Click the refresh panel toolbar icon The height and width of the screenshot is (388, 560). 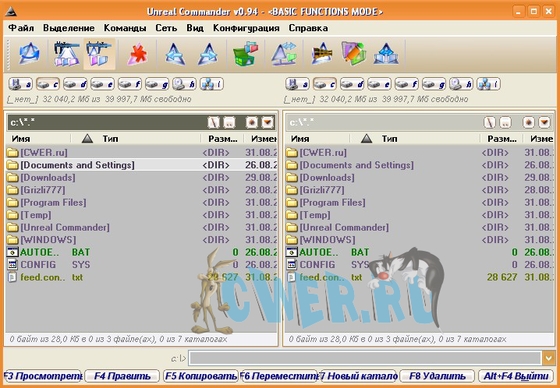click(29, 54)
